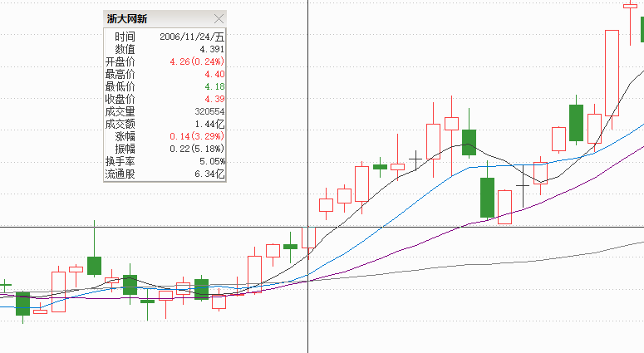The image size is (644, 353).
Task: Select the 时间 date row value
Action: tap(192, 37)
